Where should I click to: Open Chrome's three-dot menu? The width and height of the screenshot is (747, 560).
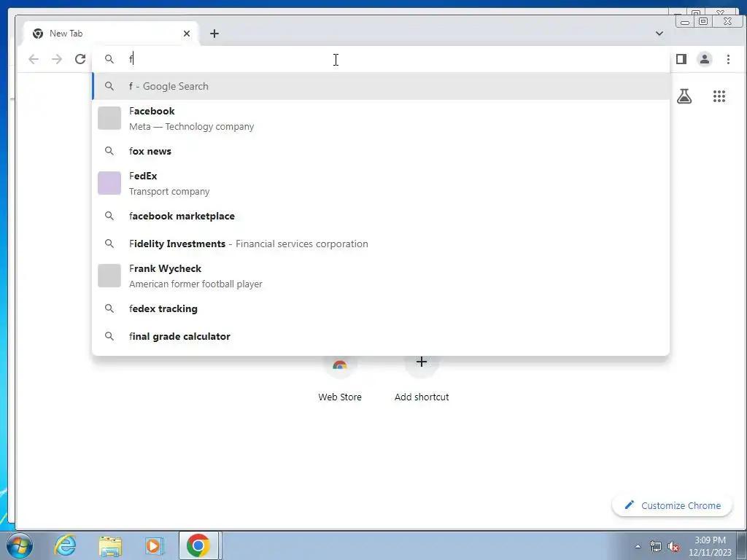tap(728, 59)
